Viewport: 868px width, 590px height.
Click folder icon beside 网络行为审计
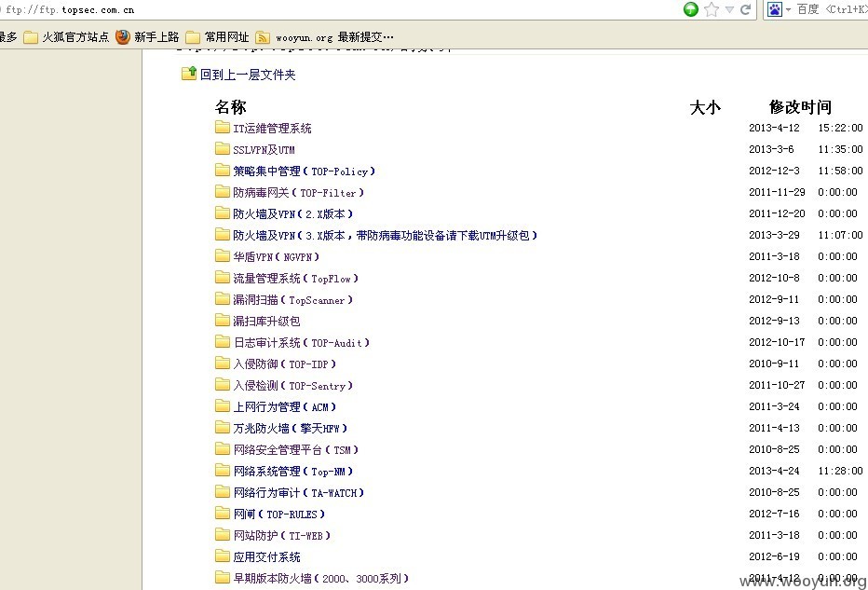coord(223,491)
